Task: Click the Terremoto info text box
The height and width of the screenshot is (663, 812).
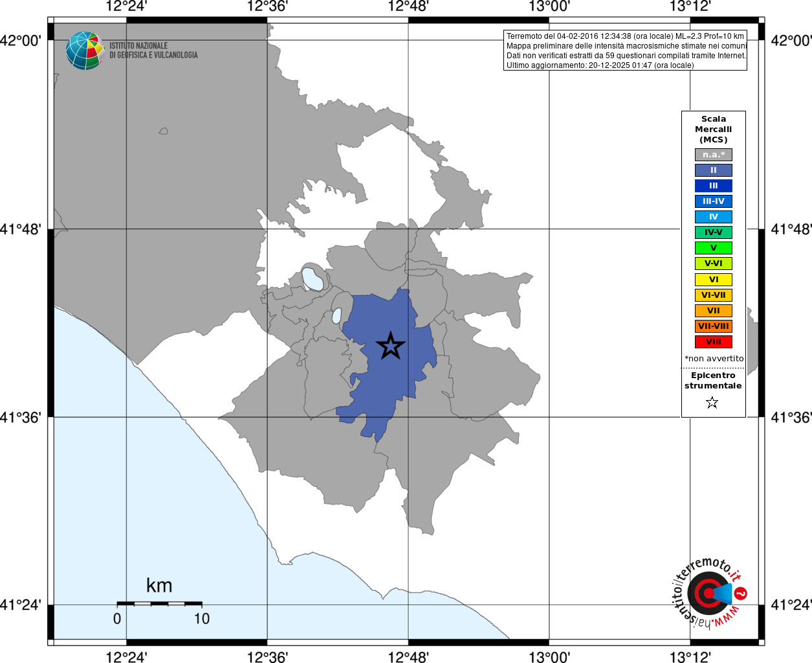Action: point(625,51)
